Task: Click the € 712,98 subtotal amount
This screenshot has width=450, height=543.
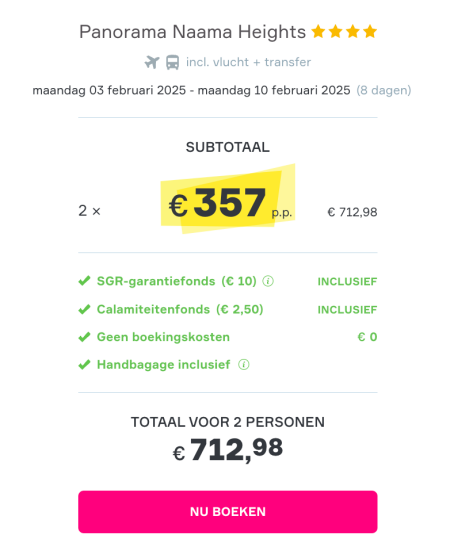Action: [x=352, y=212]
